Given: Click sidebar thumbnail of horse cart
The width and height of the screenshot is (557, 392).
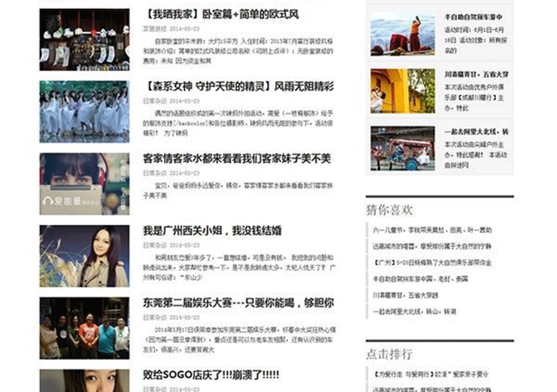Looking at the screenshot, I should pos(403,148).
